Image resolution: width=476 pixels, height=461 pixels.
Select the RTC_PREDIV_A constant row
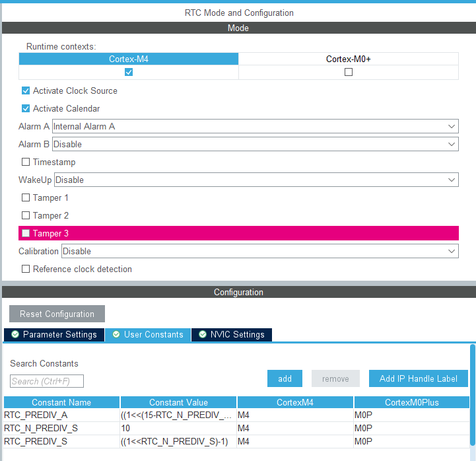[236, 415]
